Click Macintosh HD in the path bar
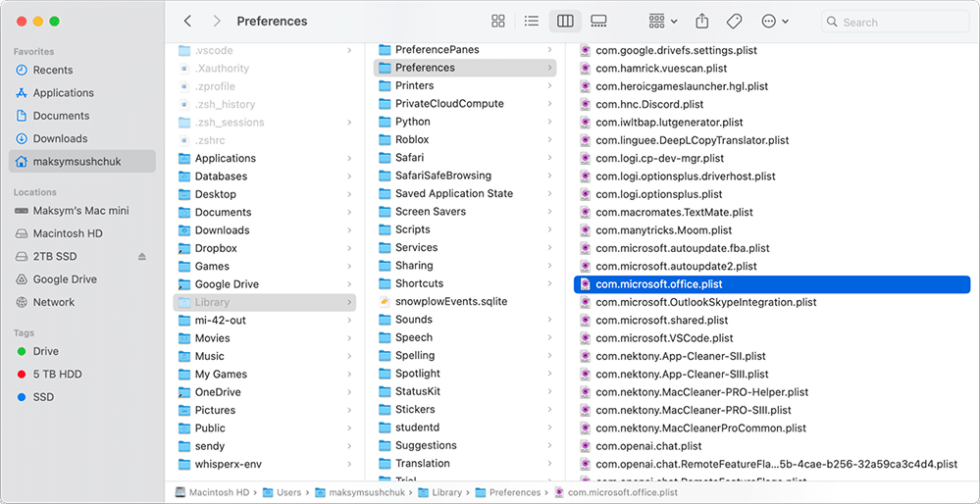 point(213,493)
